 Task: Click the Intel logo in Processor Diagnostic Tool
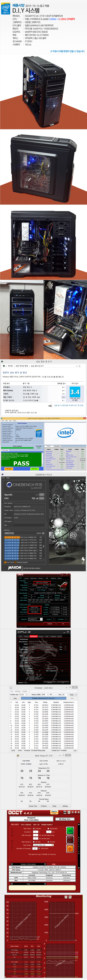point(65,432)
